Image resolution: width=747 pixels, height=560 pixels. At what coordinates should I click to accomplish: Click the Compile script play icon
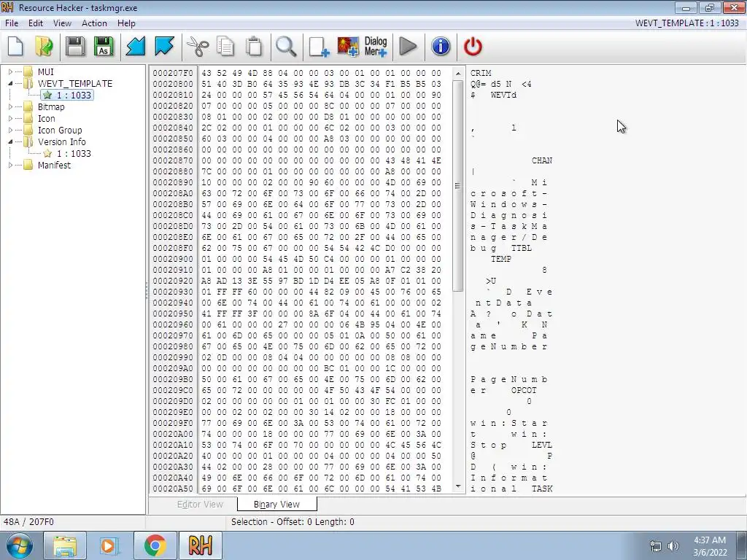point(408,47)
